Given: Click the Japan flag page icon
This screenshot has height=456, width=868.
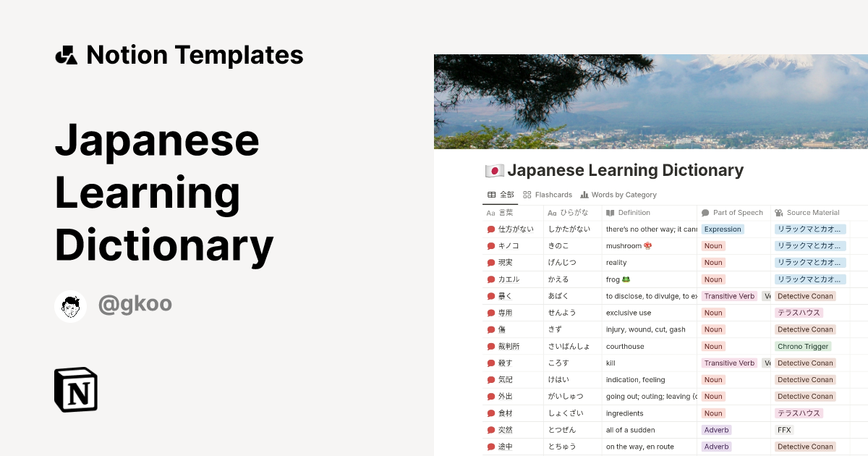Looking at the screenshot, I should pos(494,169).
